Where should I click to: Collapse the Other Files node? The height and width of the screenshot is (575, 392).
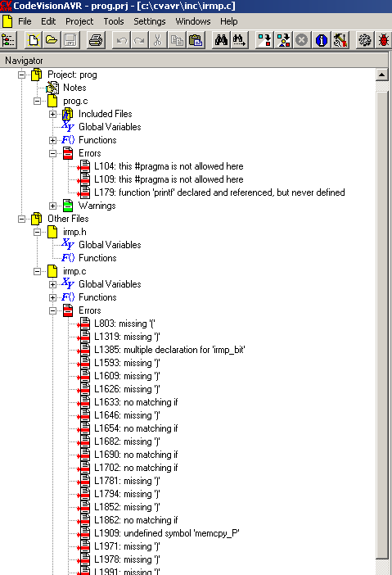tap(21, 219)
